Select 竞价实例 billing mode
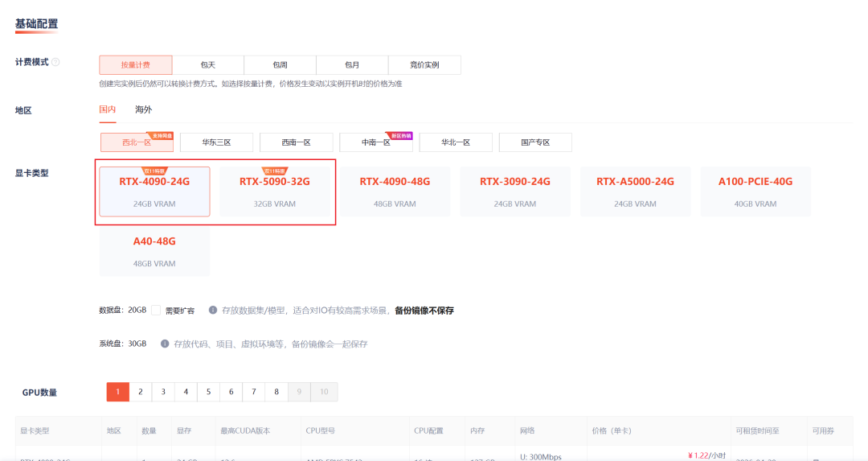Screen dimensions: 868x461 tap(424, 65)
